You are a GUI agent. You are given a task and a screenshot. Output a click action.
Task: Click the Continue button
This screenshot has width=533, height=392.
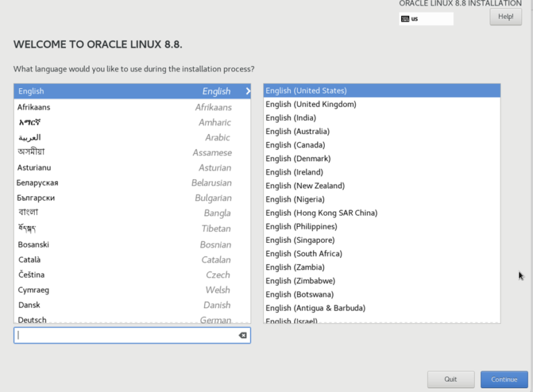[504, 380]
